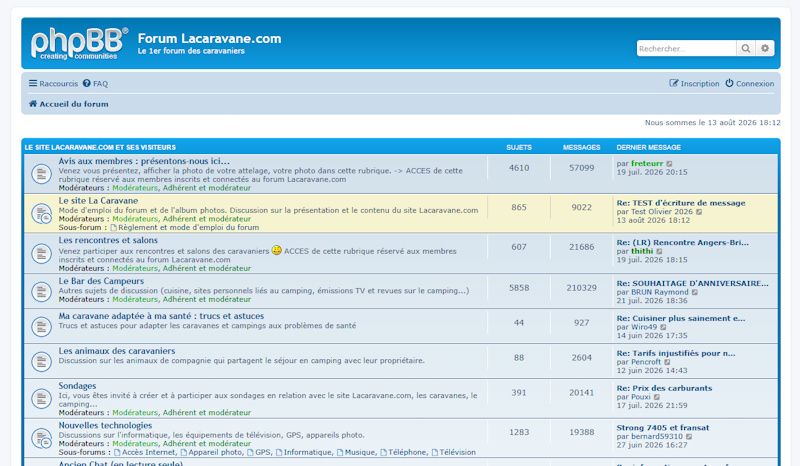800x466 pixels.
Task: View latest post icon next to Pencroft
Action: (x=667, y=362)
